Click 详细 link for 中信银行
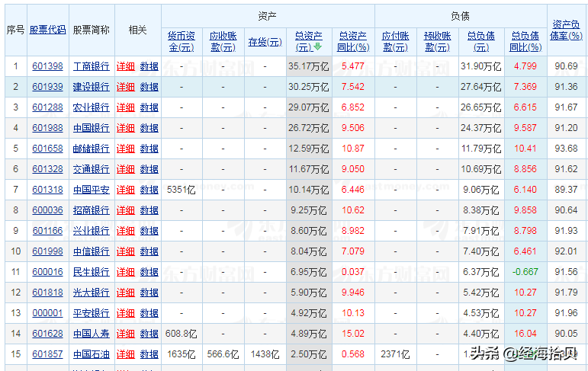 click(126, 251)
